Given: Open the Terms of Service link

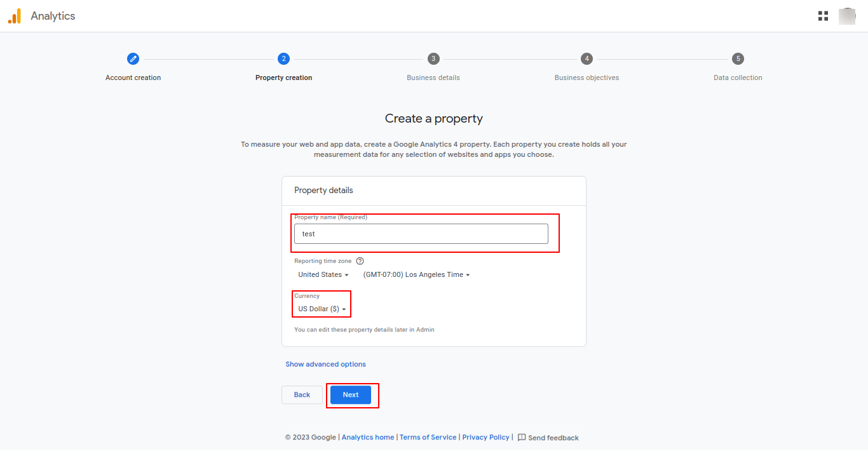Looking at the screenshot, I should click(x=428, y=438).
